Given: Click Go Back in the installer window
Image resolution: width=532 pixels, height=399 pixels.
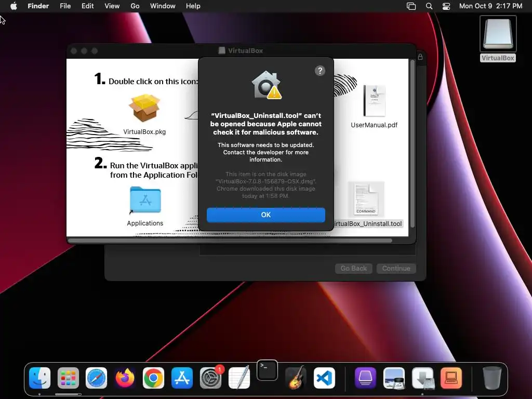Looking at the screenshot, I should tap(353, 269).
